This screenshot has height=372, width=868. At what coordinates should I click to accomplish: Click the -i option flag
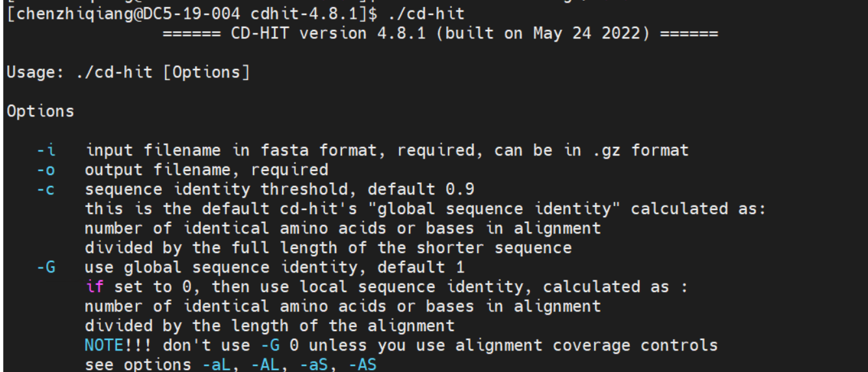click(46, 150)
